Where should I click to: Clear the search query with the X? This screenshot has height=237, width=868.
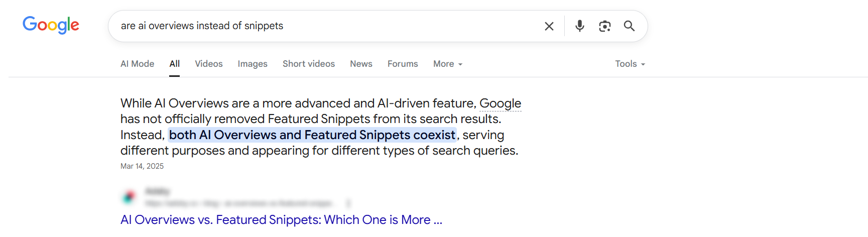(549, 26)
